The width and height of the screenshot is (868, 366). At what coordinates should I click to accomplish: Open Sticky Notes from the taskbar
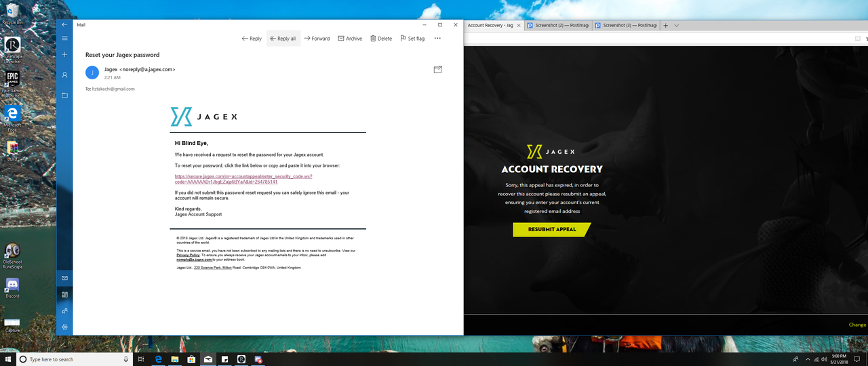224,359
